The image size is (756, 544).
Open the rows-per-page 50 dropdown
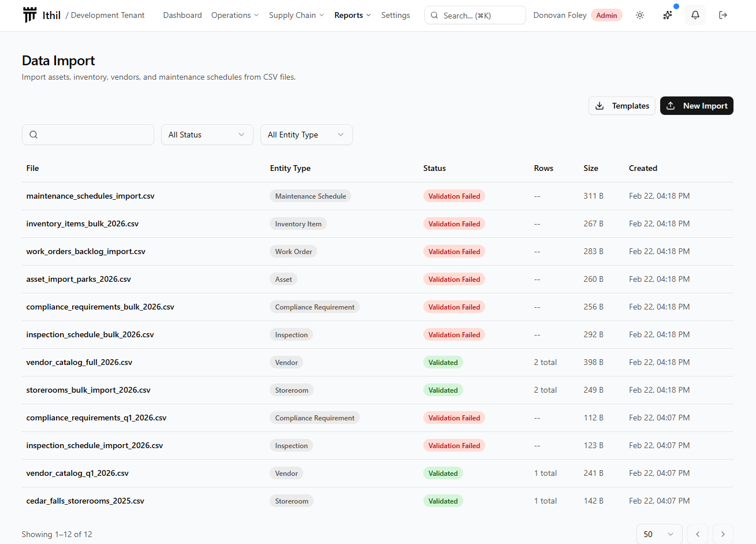659,534
